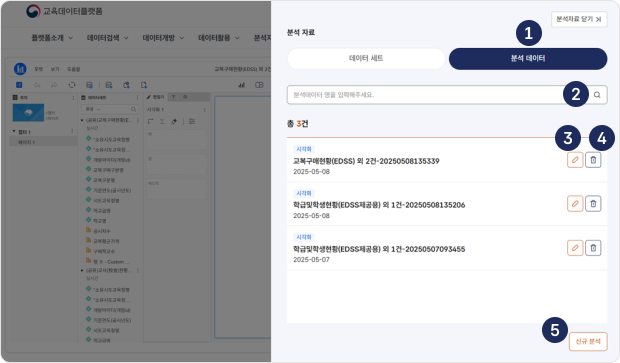Delete the 교복구매현황(EDSS) 외 2건 analysis entry
The height and width of the screenshot is (363, 620).
tap(593, 160)
